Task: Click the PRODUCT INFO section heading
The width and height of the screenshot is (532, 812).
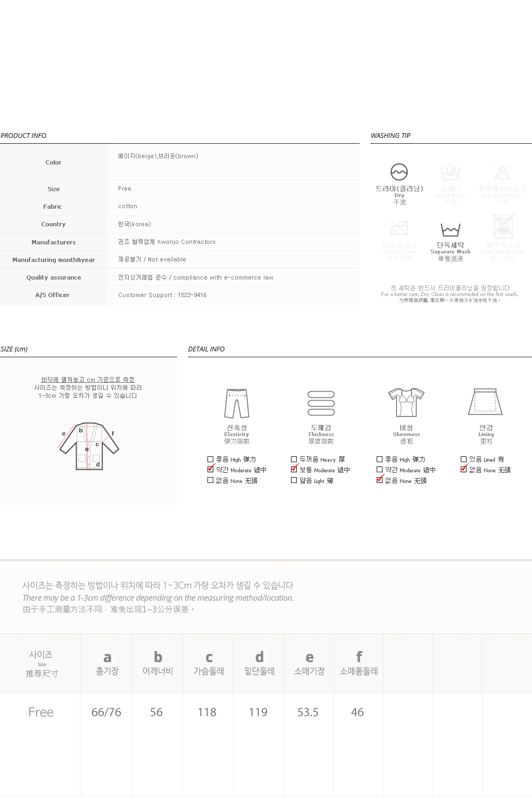Action: pos(23,136)
